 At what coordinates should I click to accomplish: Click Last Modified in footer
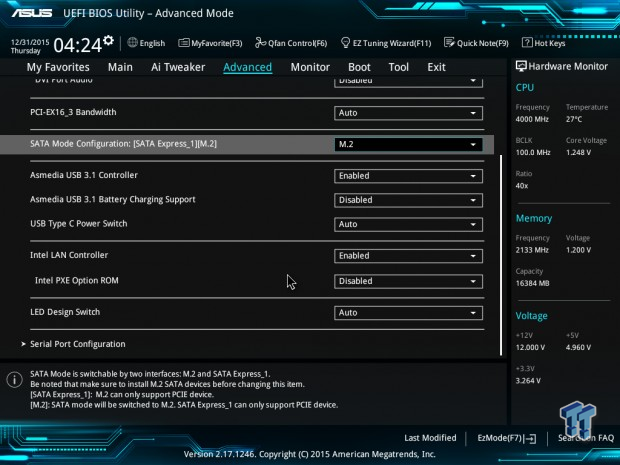click(x=430, y=438)
